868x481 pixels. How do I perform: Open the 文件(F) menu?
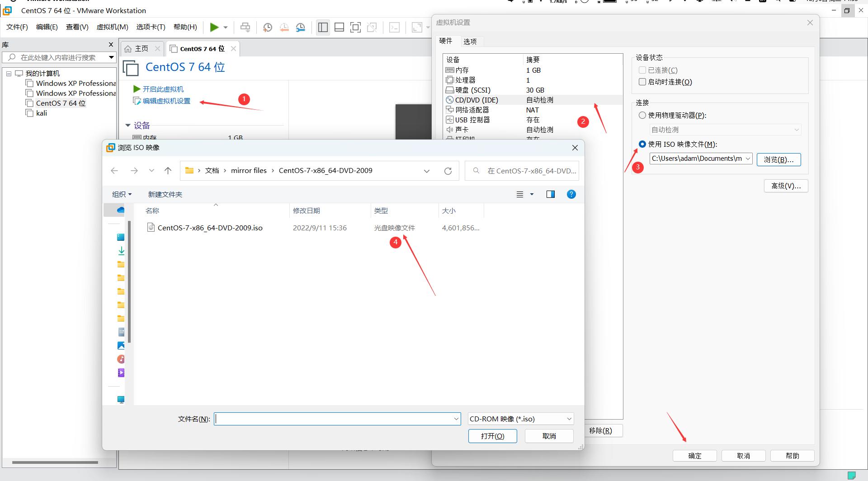[17, 27]
